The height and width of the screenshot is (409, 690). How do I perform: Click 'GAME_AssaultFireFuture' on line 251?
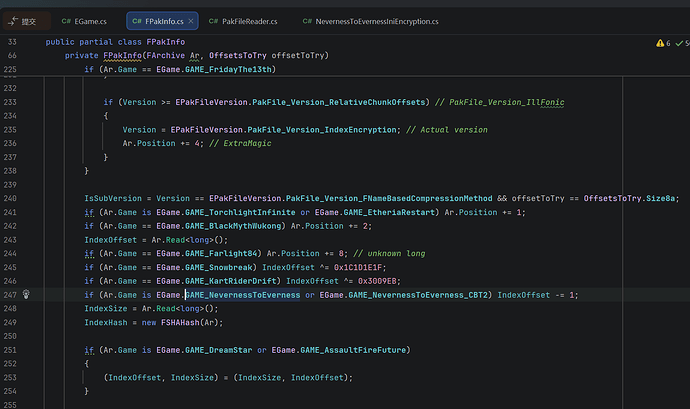(x=353, y=350)
